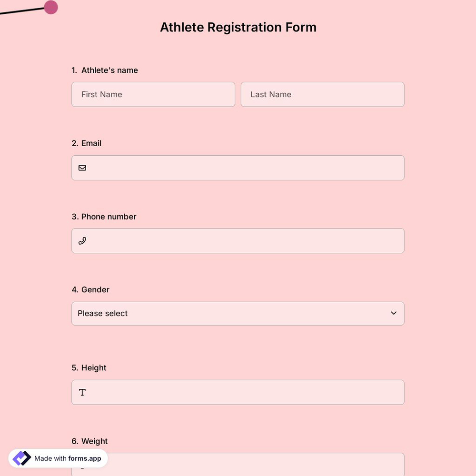Expand Gender options using the chevron arrow

394,313
